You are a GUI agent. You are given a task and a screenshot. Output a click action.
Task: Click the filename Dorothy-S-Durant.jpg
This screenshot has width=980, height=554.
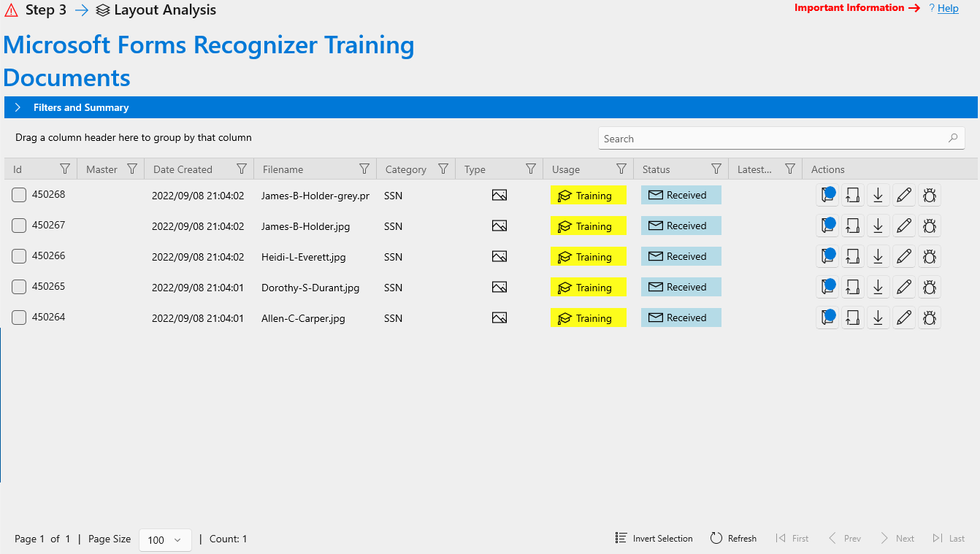point(310,288)
